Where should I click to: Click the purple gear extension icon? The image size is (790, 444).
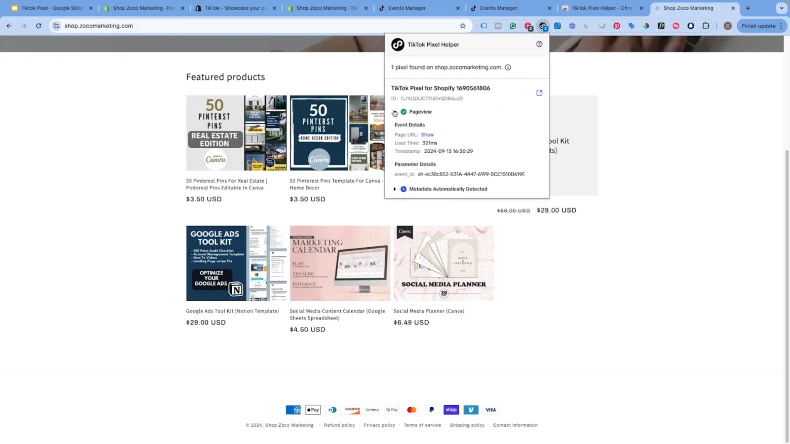point(572,26)
